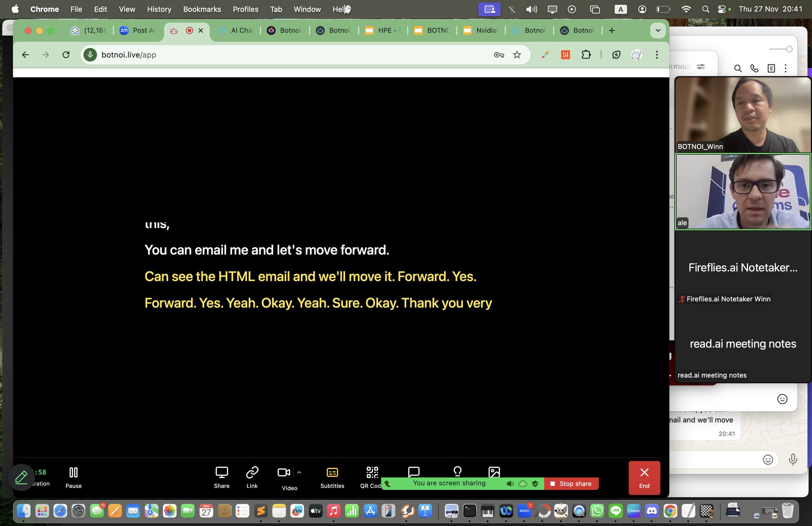
Task: Toggle the Subtitles button
Action: click(x=332, y=477)
